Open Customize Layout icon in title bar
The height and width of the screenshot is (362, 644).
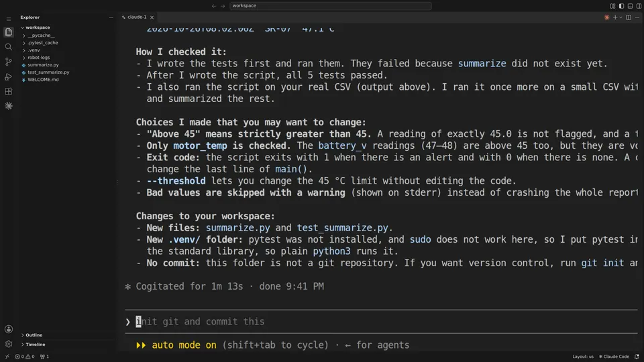click(x=612, y=6)
